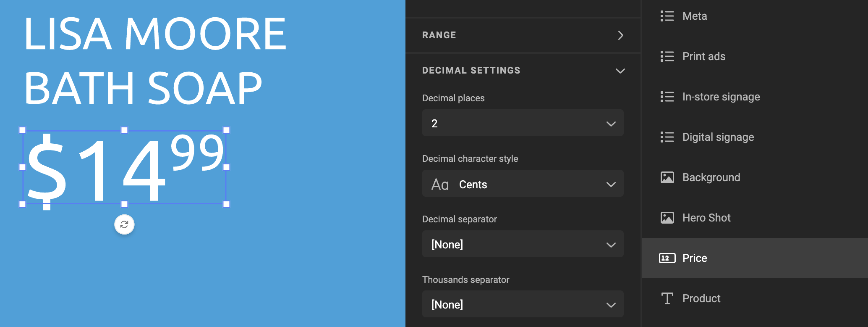Select the Digital signage layer
This screenshot has width=868, height=327.
755,137
